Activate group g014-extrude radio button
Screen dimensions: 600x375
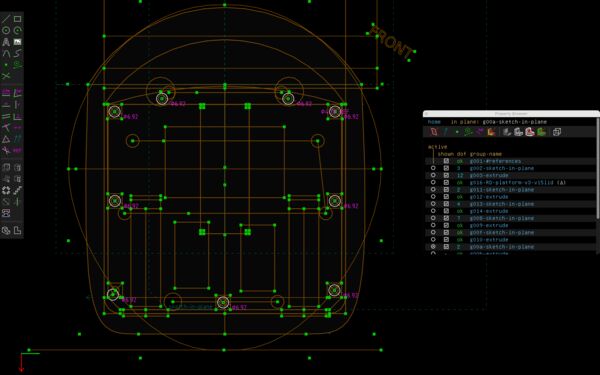[x=433, y=211]
